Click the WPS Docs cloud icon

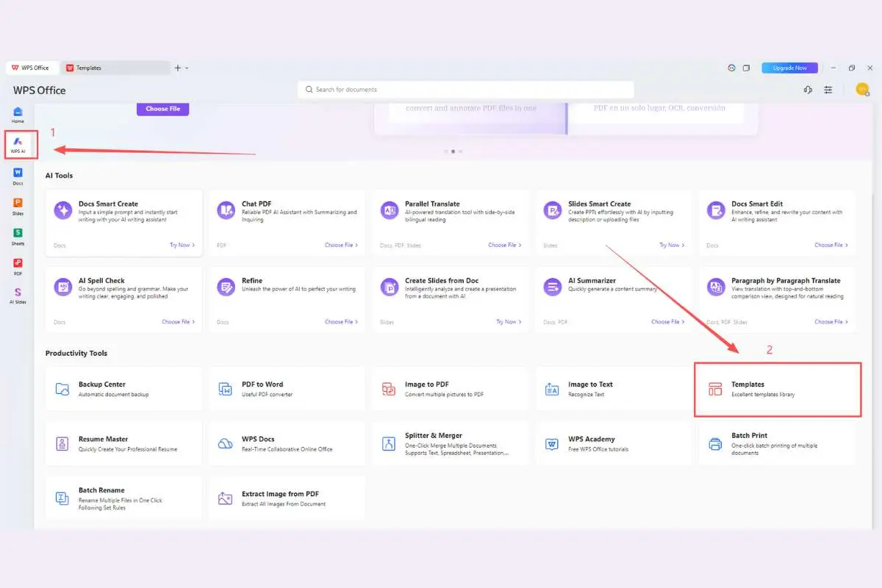[x=226, y=443]
